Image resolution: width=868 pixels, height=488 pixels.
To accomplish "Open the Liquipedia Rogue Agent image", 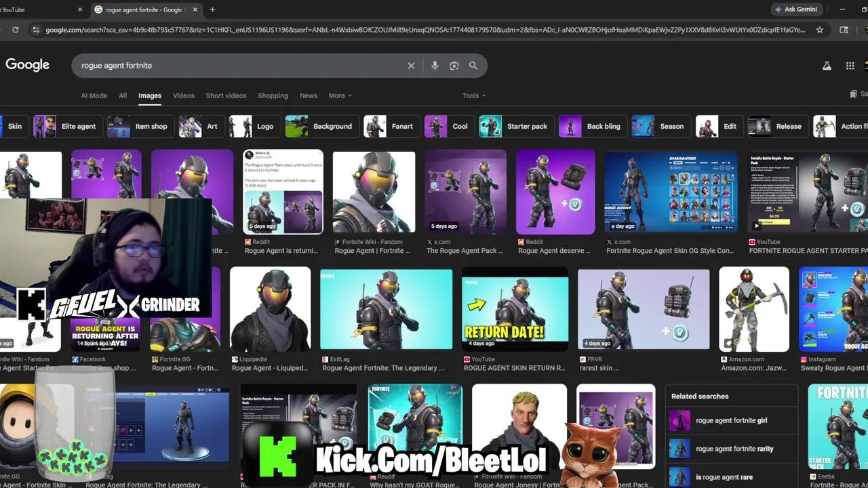I will pyautogui.click(x=271, y=309).
